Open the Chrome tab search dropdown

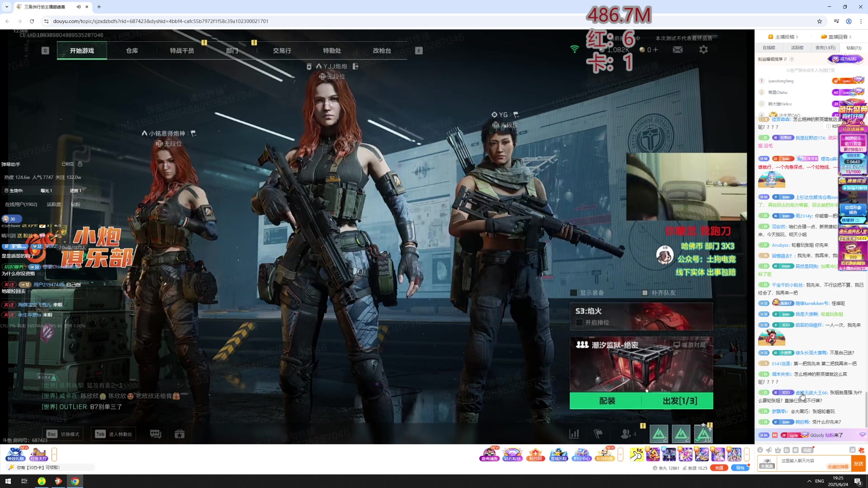click(x=7, y=7)
